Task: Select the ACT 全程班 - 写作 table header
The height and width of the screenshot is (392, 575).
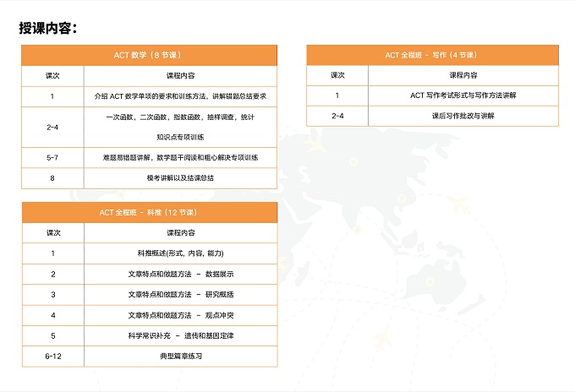Action: coord(431,55)
